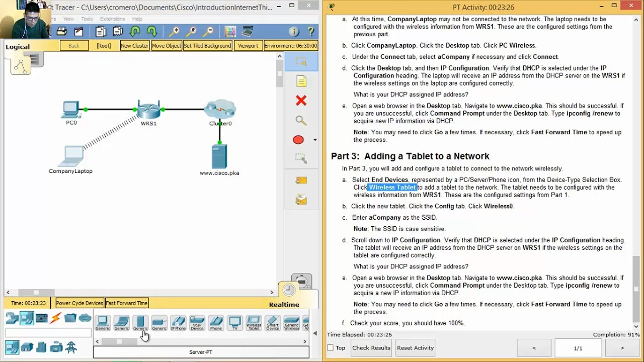Screen dimensions: 644x362
Task: Open the Help menu
Action: click(x=137, y=19)
